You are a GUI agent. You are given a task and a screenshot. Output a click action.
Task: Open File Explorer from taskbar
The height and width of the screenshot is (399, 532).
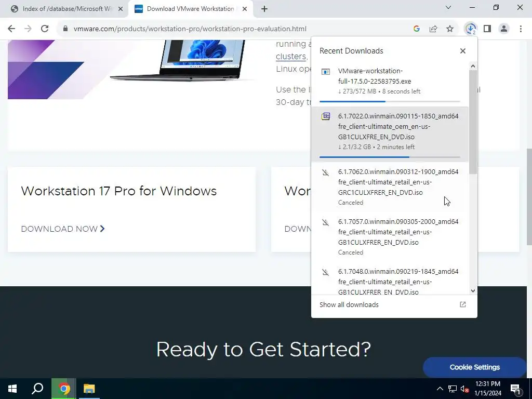coord(89,389)
